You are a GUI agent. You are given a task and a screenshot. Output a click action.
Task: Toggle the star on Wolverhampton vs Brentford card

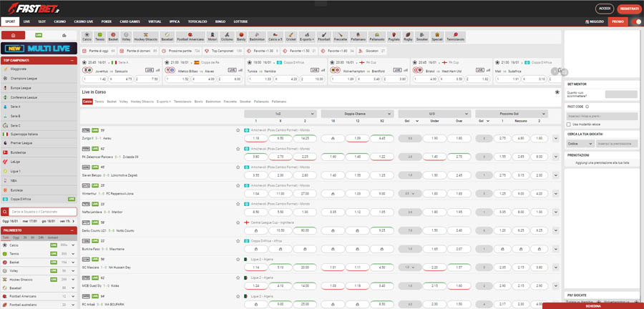point(331,62)
